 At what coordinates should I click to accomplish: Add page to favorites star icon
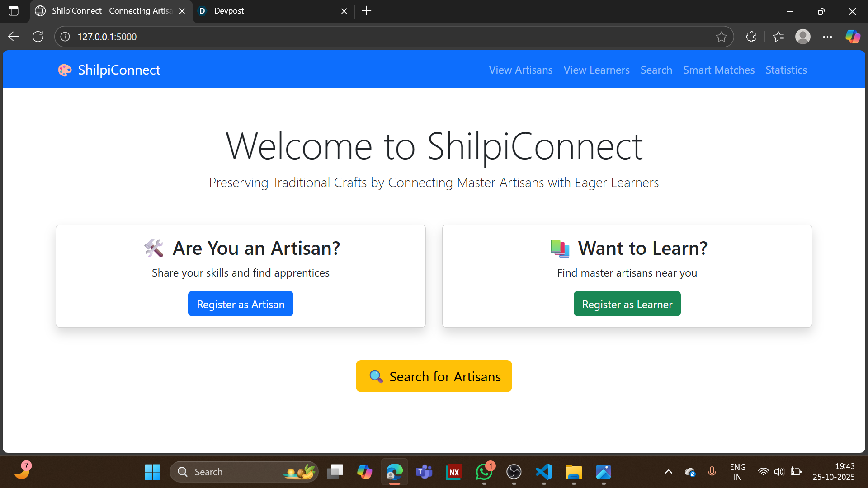click(x=721, y=37)
